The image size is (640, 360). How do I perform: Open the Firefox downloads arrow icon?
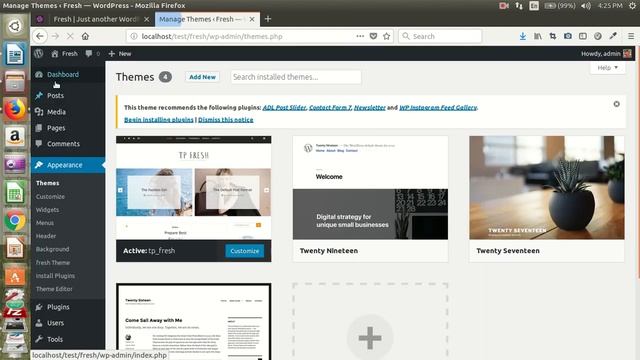[522, 36]
